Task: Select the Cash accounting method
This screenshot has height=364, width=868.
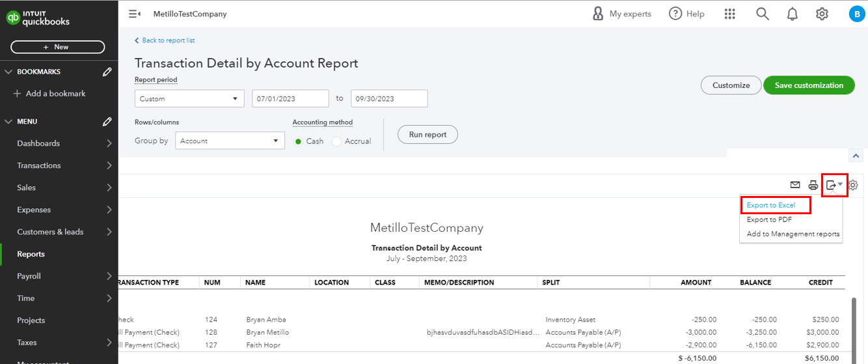Action: 299,141
